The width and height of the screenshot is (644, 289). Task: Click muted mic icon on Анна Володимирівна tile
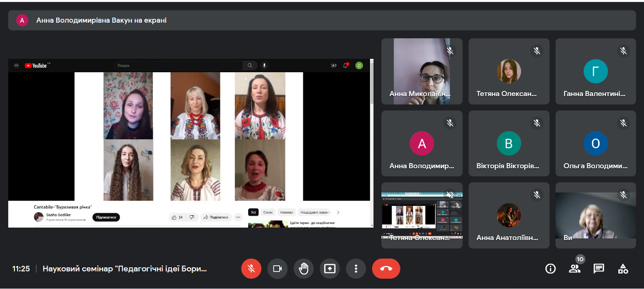450,123
